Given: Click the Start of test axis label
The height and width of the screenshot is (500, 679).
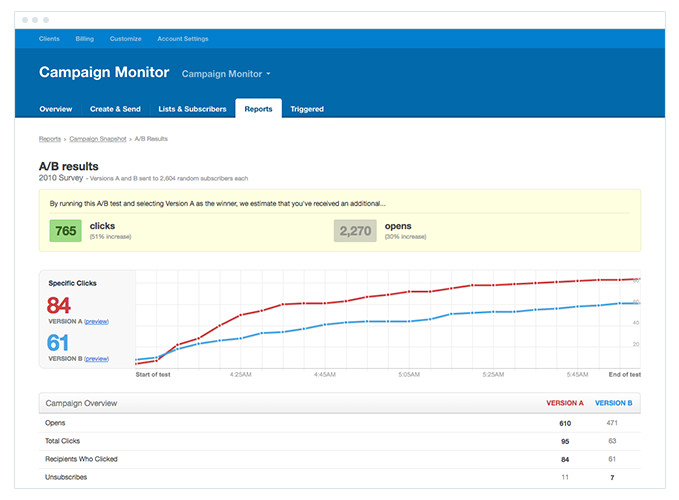Looking at the screenshot, I should coord(153,374).
